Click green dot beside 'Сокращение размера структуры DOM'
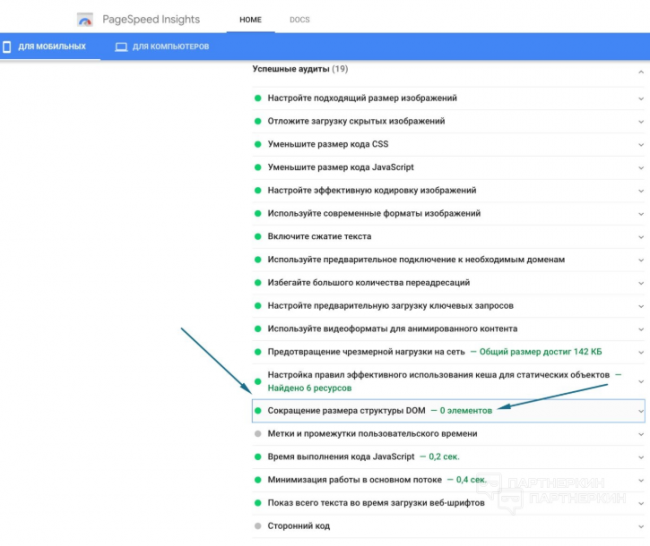 (257, 410)
